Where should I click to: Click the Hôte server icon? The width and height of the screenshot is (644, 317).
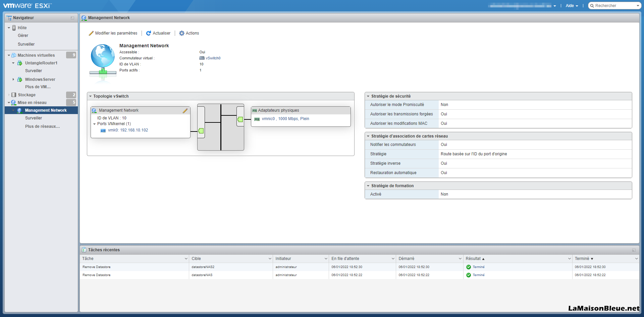coord(14,28)
